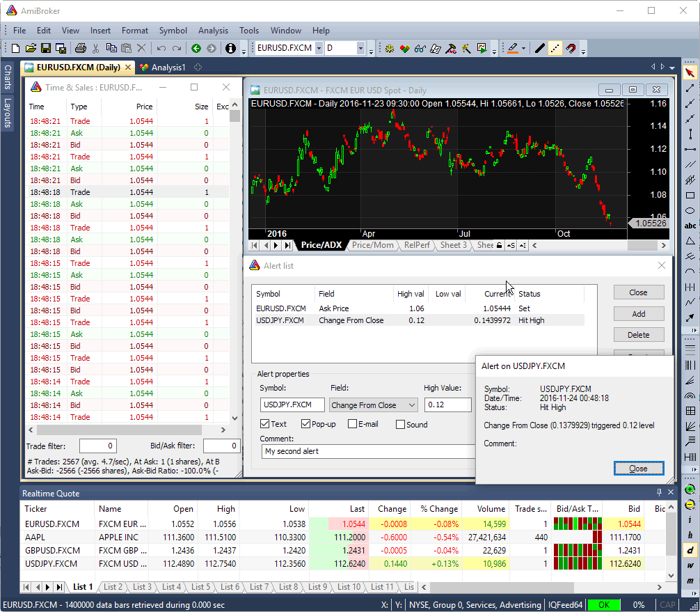Click the Add button in Alert list
The height and width of the screenshot is (612, 700).
tap(639, 313)
